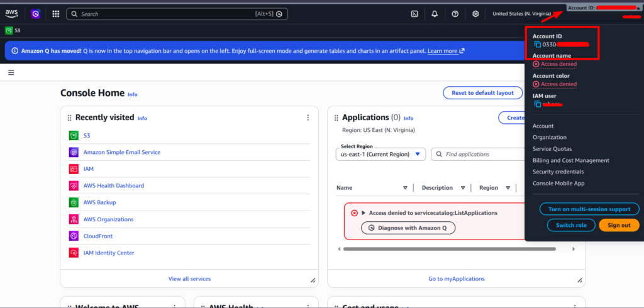644x308 pixels.
Task: Select Billing and Cost Management menu entry
Action: 570,160
